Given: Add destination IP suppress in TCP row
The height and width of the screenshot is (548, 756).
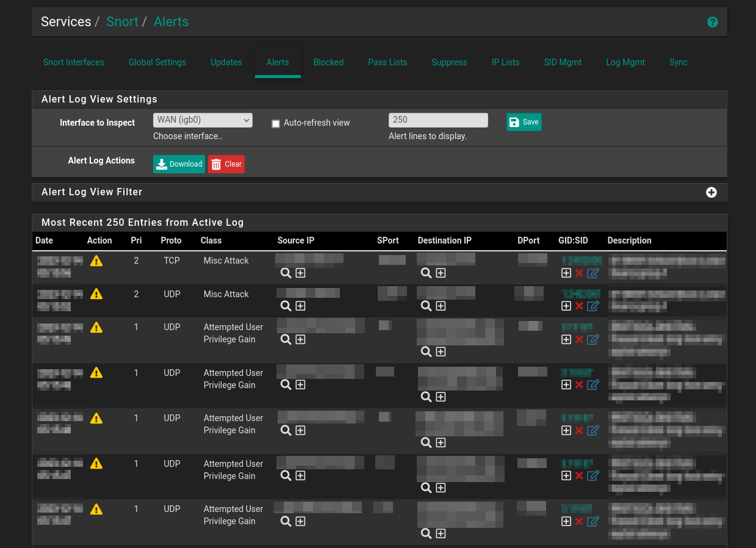Looking at the screenshot, I should [441, 273].
